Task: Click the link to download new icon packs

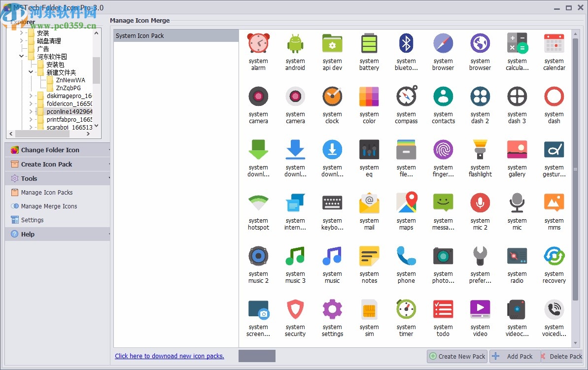Action: pos(170,356)
